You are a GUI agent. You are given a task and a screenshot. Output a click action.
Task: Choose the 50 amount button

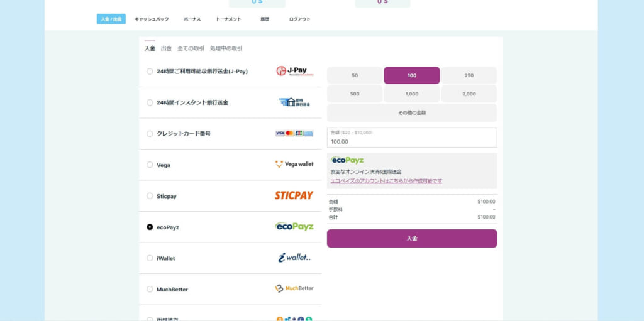pos(355,75)
